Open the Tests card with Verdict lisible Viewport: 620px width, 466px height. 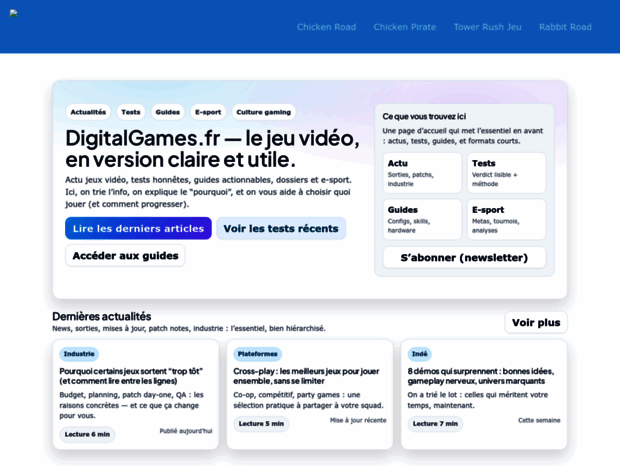(x=507, y=173)
